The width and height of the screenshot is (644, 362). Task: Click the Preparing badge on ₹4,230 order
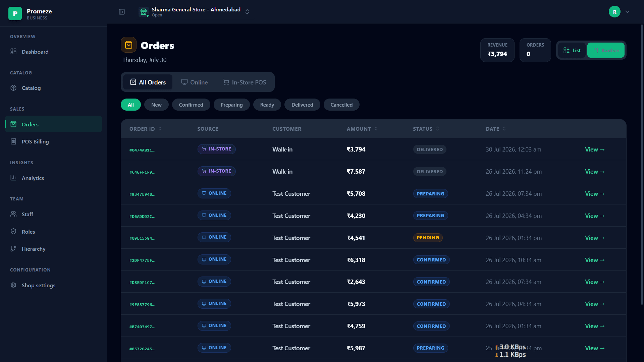click(430, 216)
